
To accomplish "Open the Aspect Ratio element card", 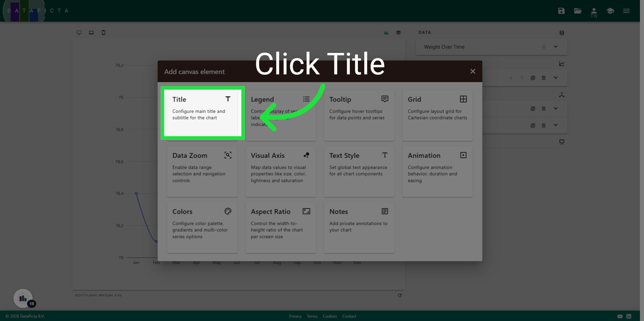I will [281, 228].
